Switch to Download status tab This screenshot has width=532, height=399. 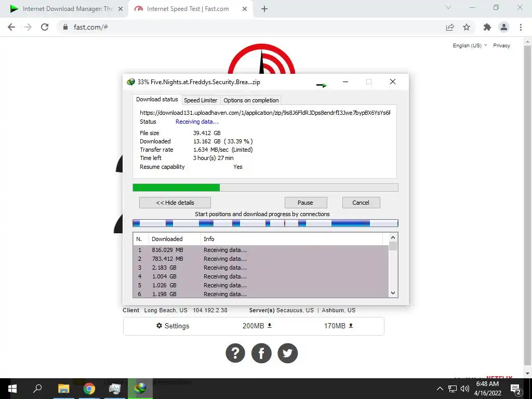[157, 99]
